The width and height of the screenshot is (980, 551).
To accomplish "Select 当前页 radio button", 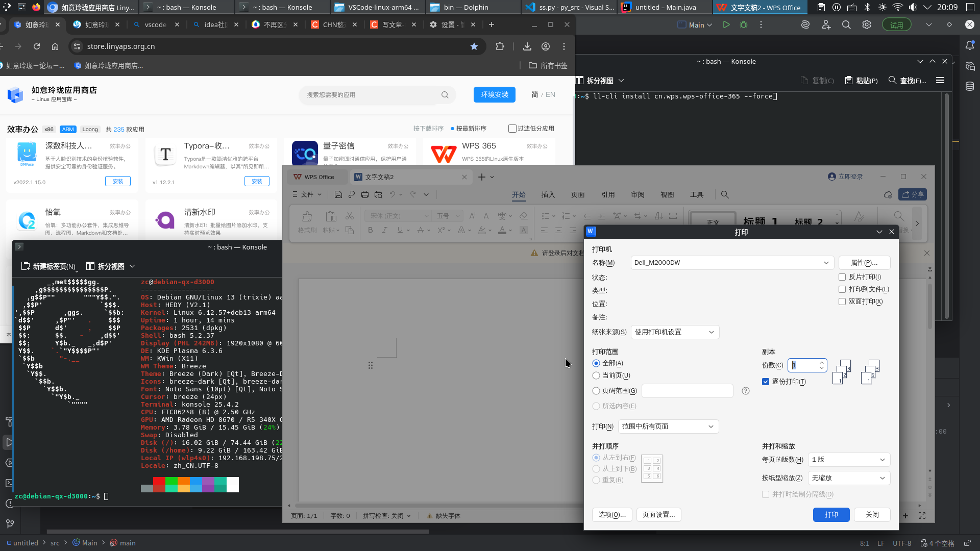I will (596, 375).
